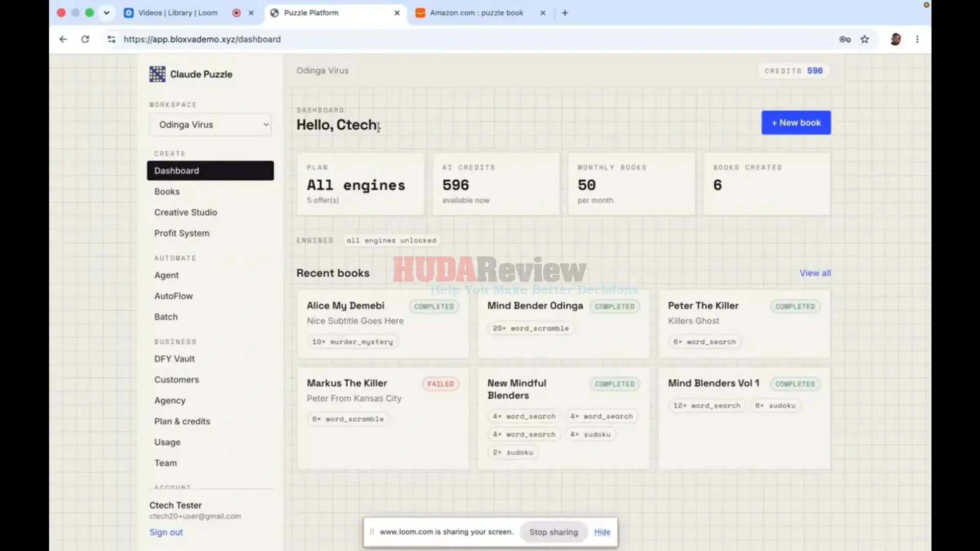Click the FAILED status badge
This screenshot has width=980, height=551.
(440, 384)
